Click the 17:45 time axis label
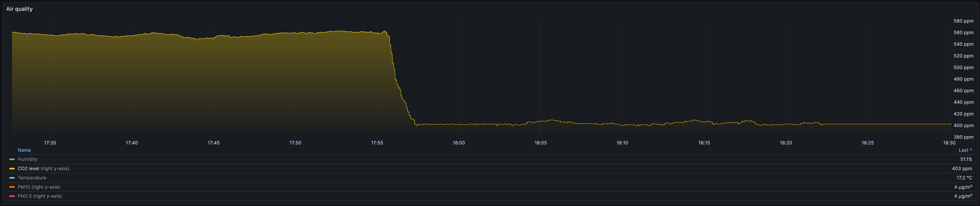The image size is (980, 206). (213, 143)
